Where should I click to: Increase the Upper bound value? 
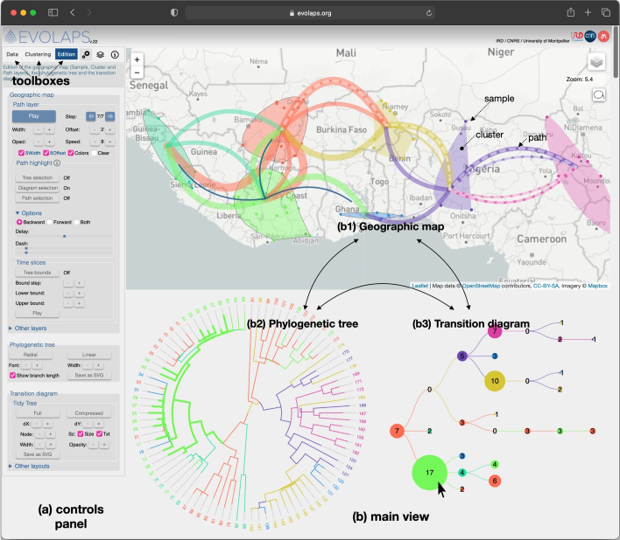79,303
